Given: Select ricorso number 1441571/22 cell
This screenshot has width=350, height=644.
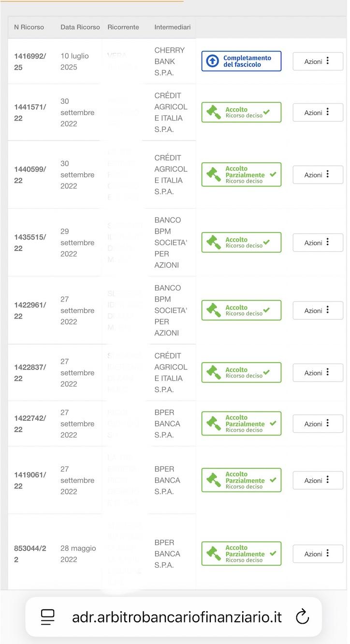Looking at the screenshot, I should click(x=30, y=113).
